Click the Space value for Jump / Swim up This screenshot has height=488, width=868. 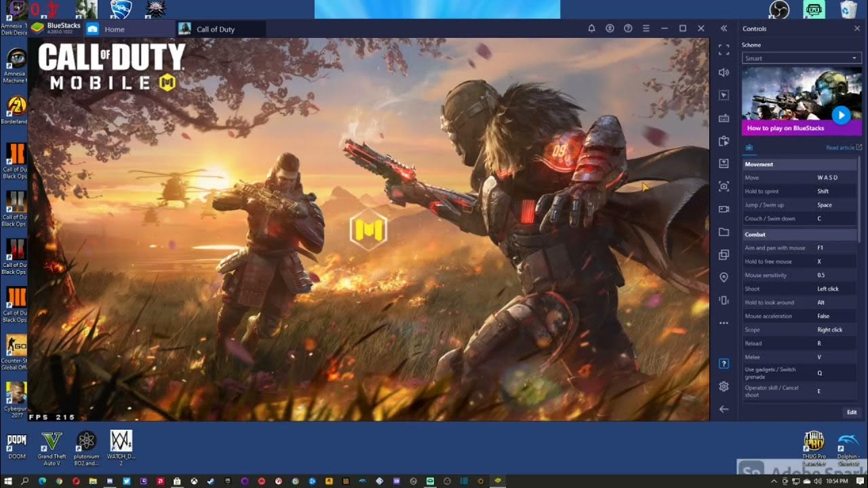(825, 205)
